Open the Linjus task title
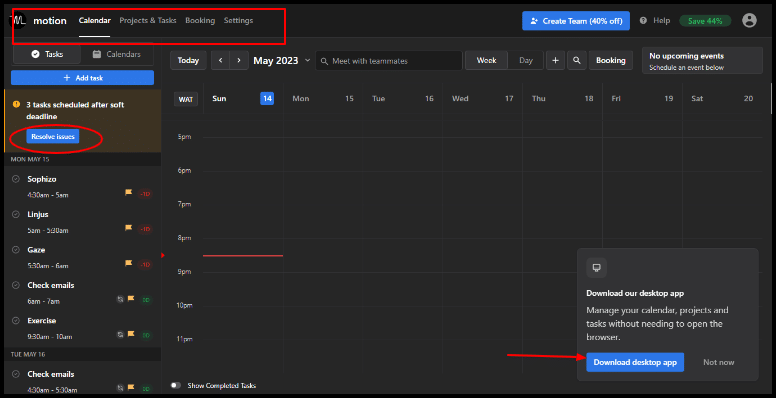776x398 pixels. point(38,214)
